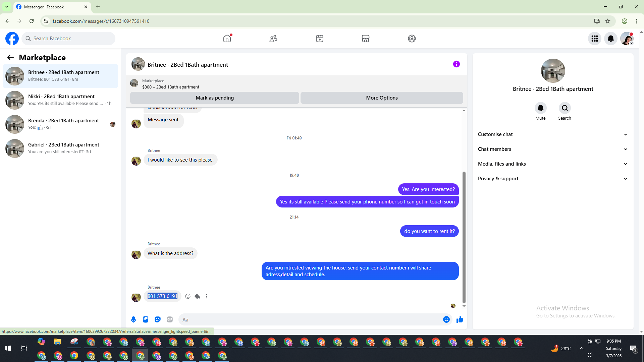Click the Search Facebook field
The image size is (644, 362).
pyautogui.click(x=68, y=39)
